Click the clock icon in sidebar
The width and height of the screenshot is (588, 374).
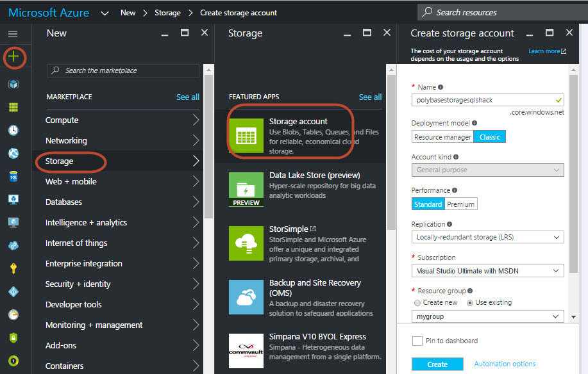click(x=13, y=130)
